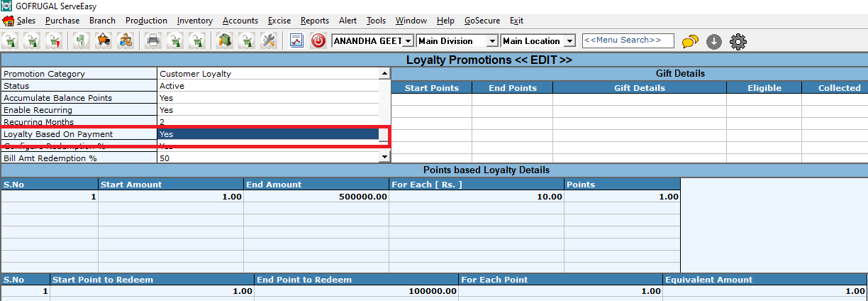This screenshot has height=301, width=868.
Task: Click the cart icon with red marker in toolbar
Action: (54, 40)
